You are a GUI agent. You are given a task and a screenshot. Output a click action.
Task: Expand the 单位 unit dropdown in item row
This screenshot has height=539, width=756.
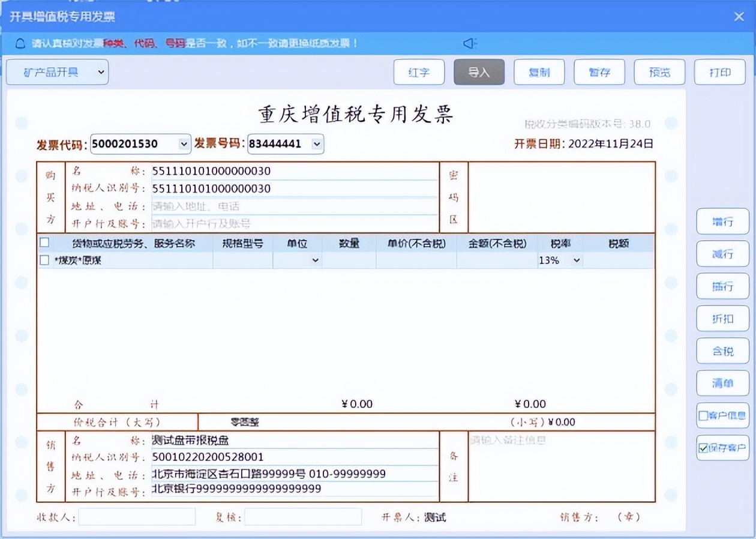pos(314,260)
